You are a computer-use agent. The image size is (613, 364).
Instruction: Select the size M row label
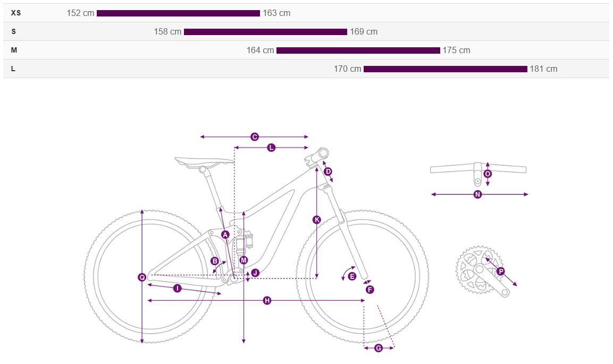14,50
